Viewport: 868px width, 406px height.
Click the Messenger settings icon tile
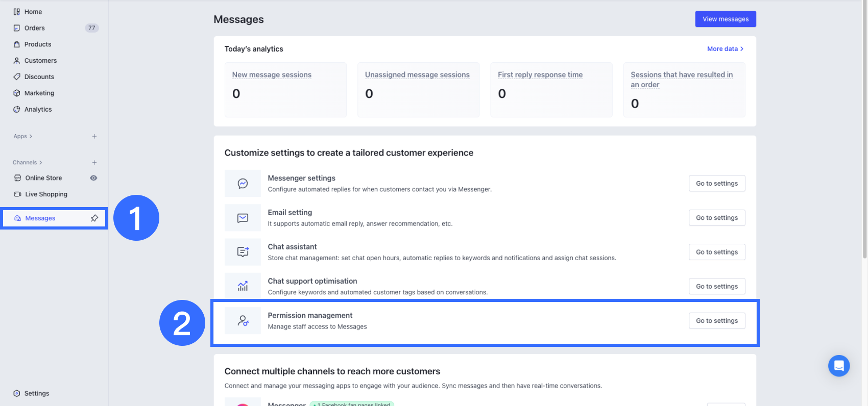click(x=243, y=184)
